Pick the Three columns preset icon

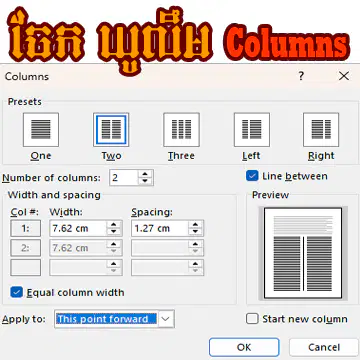181,130
